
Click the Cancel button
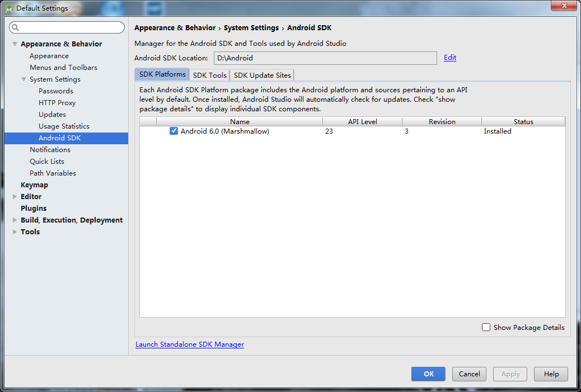click(x=469, y=374)
